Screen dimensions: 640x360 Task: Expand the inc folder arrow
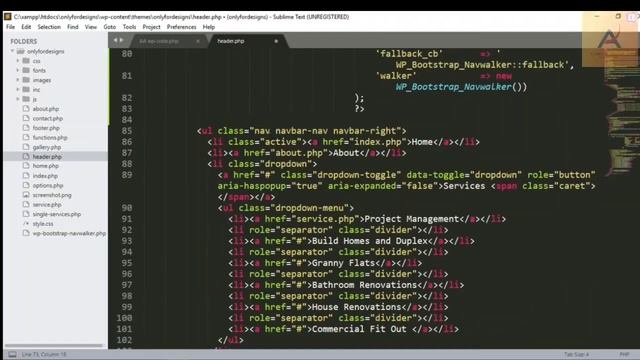18,89
